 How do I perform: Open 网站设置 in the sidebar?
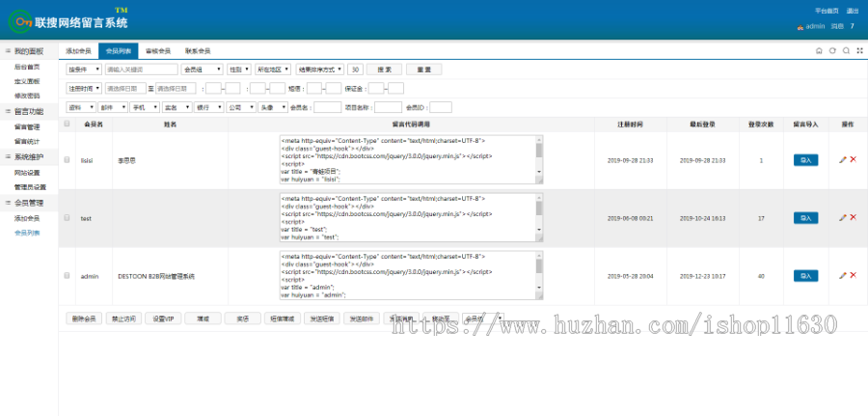pos(27,173)
